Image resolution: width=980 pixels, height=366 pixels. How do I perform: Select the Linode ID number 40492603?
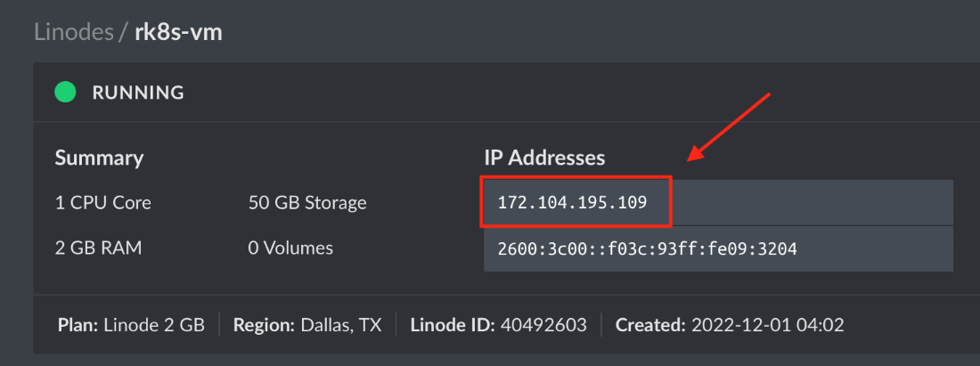pos(543,325)
